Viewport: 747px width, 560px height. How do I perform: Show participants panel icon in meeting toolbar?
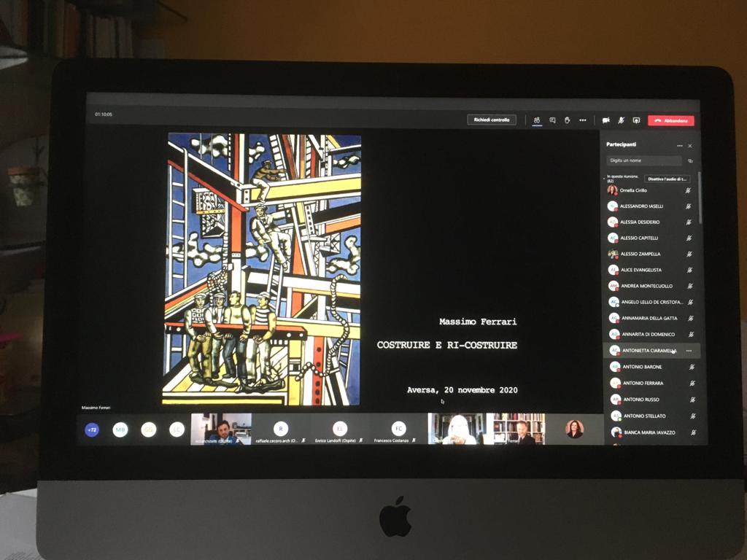(537, 120)
